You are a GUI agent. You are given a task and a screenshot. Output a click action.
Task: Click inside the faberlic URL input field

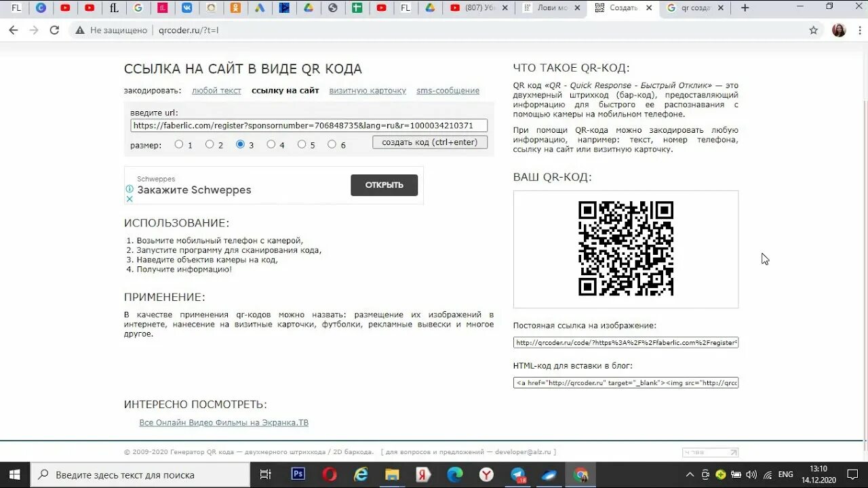309,125
